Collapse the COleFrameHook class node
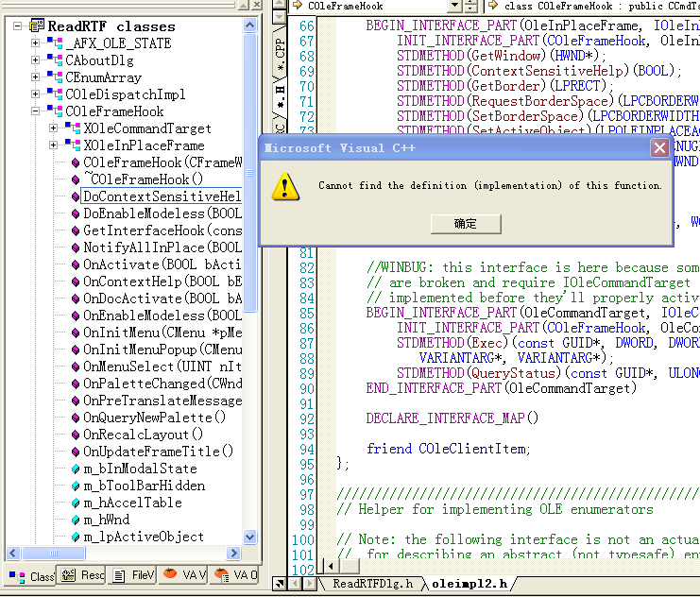The image size is (700, 597). (35, 111)
